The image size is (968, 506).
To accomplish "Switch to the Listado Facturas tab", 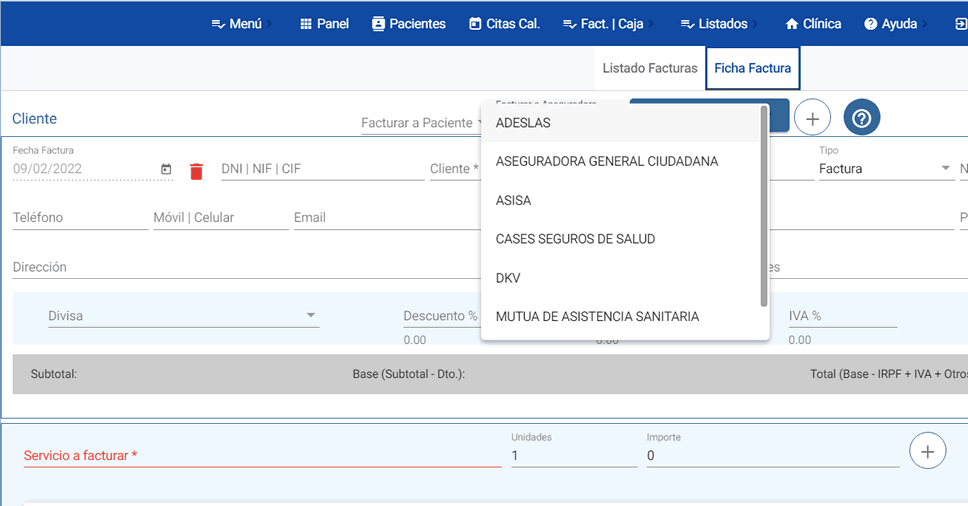I will pyautogui.click(x=649, y=69).
